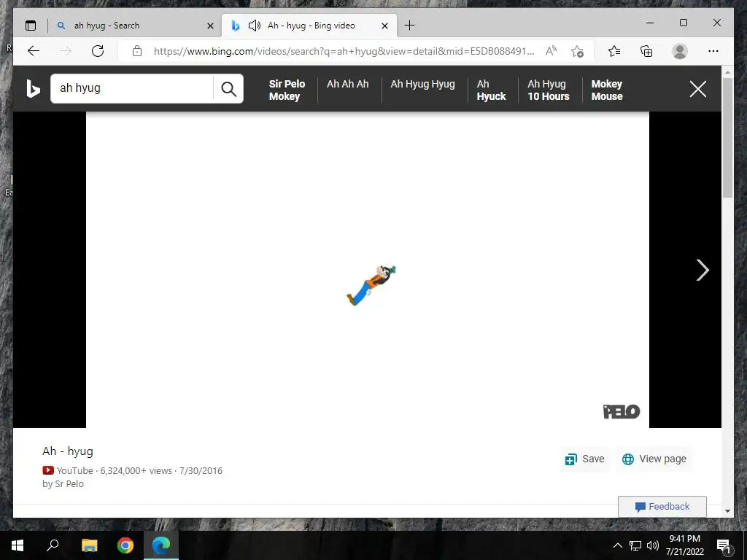Click the address bar URL
747x560 pixels.
(344, 51)
